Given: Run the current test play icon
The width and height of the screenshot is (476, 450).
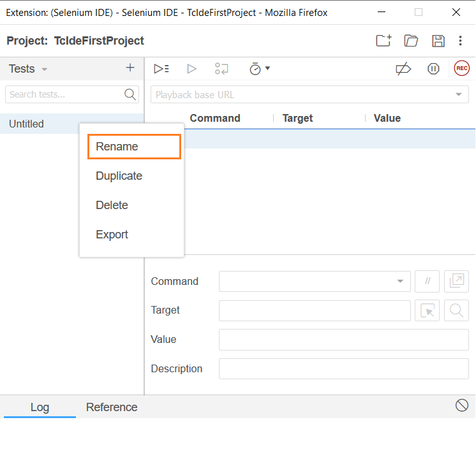Looking at the screenshot, I should coord(191,69).
